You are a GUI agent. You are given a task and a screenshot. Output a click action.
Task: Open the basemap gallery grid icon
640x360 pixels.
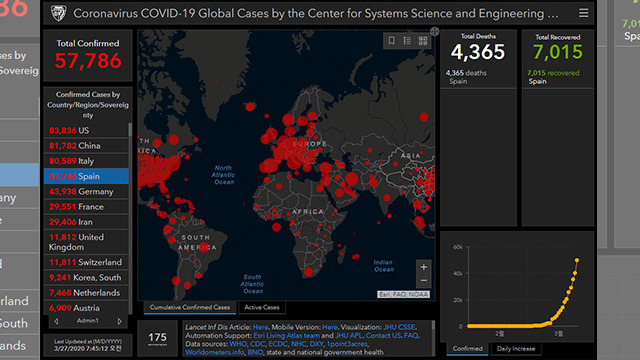[423, 40]
